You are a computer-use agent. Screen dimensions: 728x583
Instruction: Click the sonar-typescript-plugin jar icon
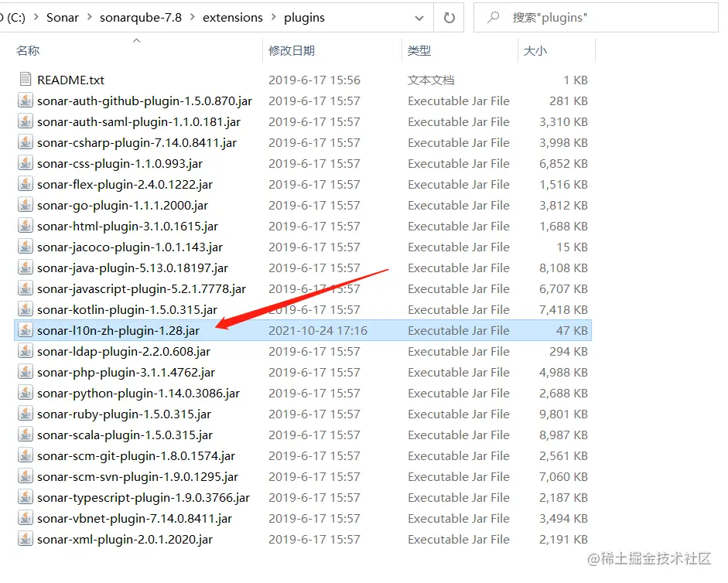point(26,497)
